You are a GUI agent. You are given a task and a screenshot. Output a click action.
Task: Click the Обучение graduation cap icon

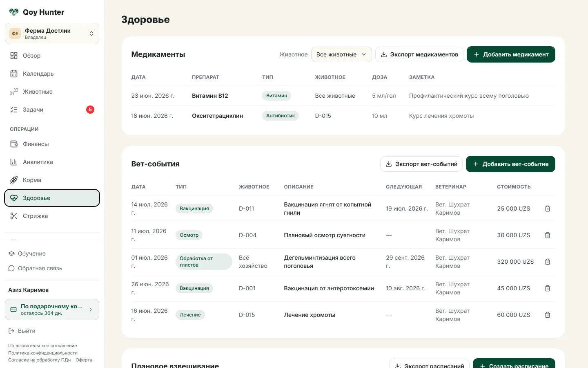(11, 254)
